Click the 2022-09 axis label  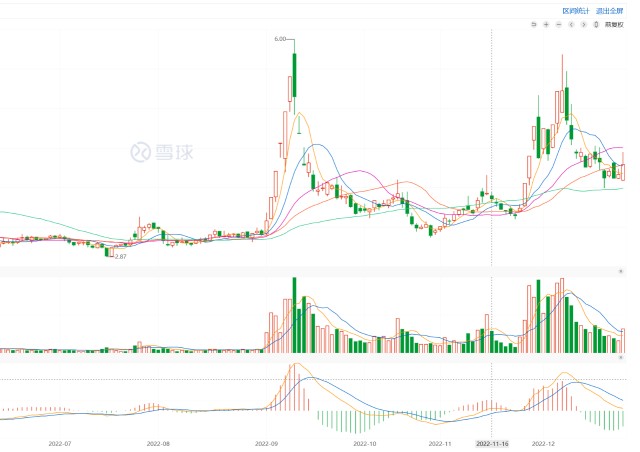tap(266, 444)
